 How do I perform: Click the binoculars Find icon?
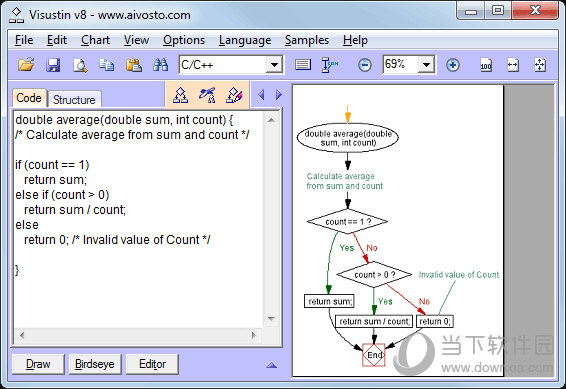coord(160,65)
